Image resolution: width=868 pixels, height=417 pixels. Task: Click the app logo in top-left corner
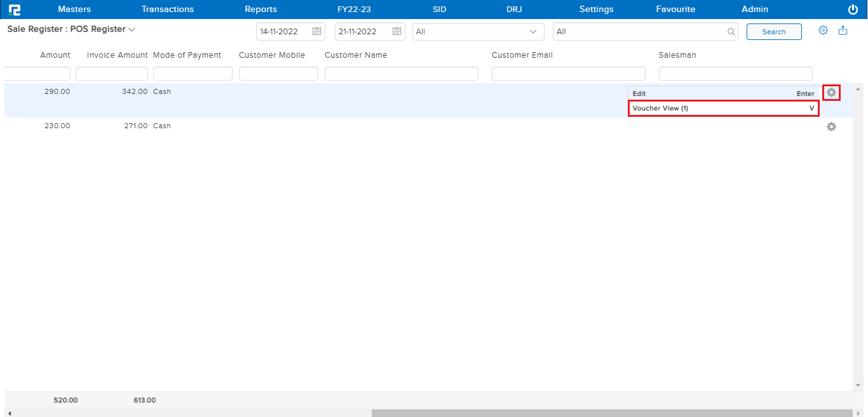pos(14,10)
